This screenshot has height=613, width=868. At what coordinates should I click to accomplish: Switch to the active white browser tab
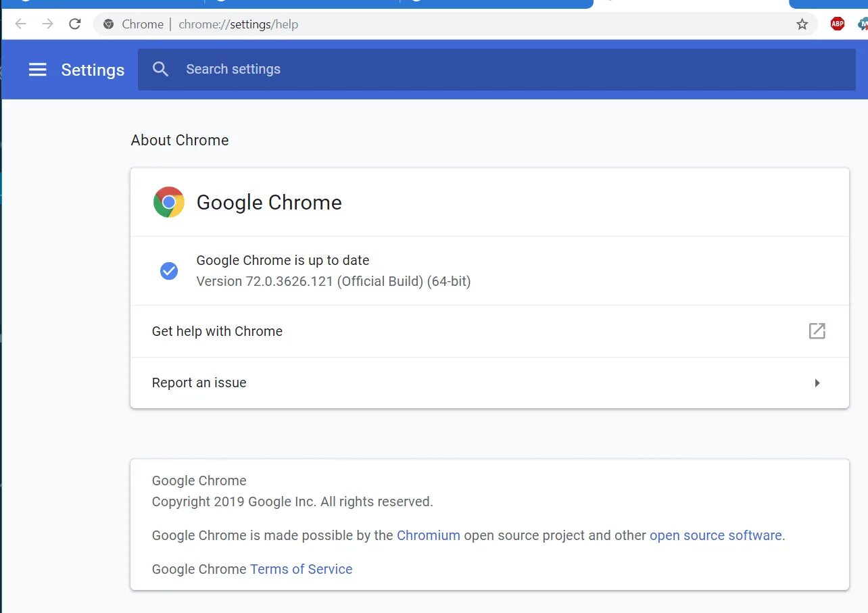coord(690,3)
